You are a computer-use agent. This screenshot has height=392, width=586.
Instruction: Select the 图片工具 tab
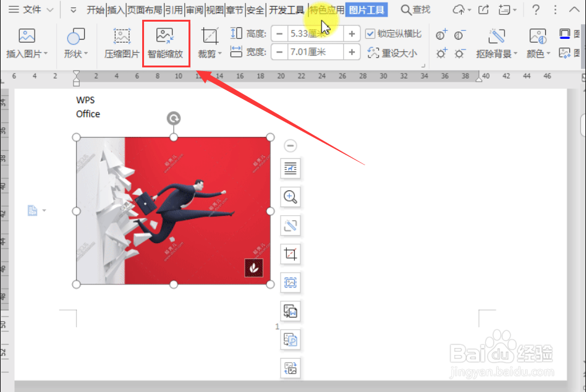pos(367,10)
